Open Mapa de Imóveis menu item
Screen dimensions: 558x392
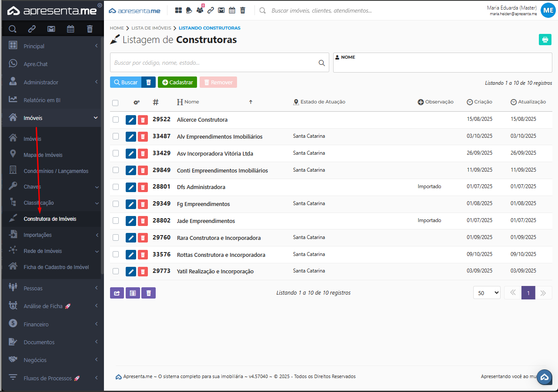[x=43, y=155]
